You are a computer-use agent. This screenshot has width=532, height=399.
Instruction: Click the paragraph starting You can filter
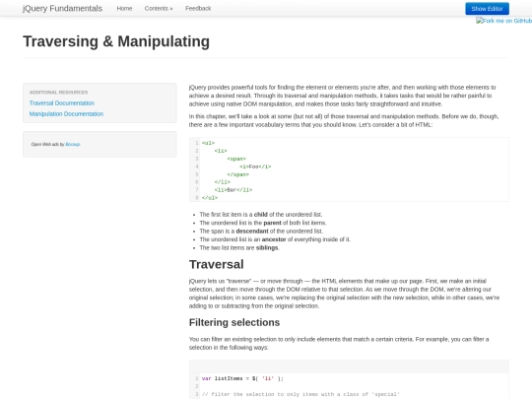[339, 344]
